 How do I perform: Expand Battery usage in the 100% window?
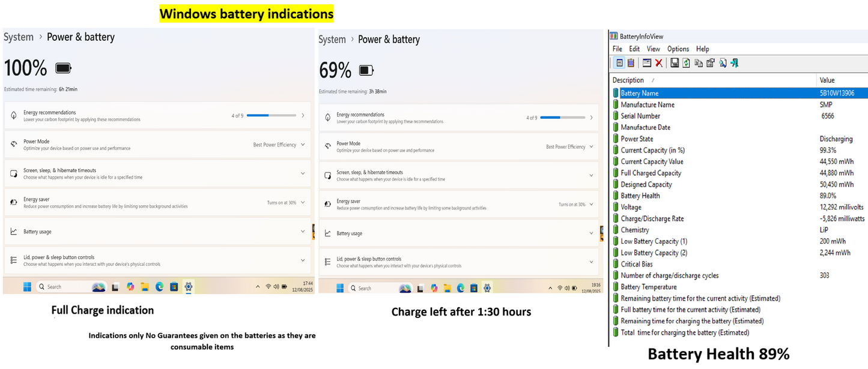[x=157, y=232]
